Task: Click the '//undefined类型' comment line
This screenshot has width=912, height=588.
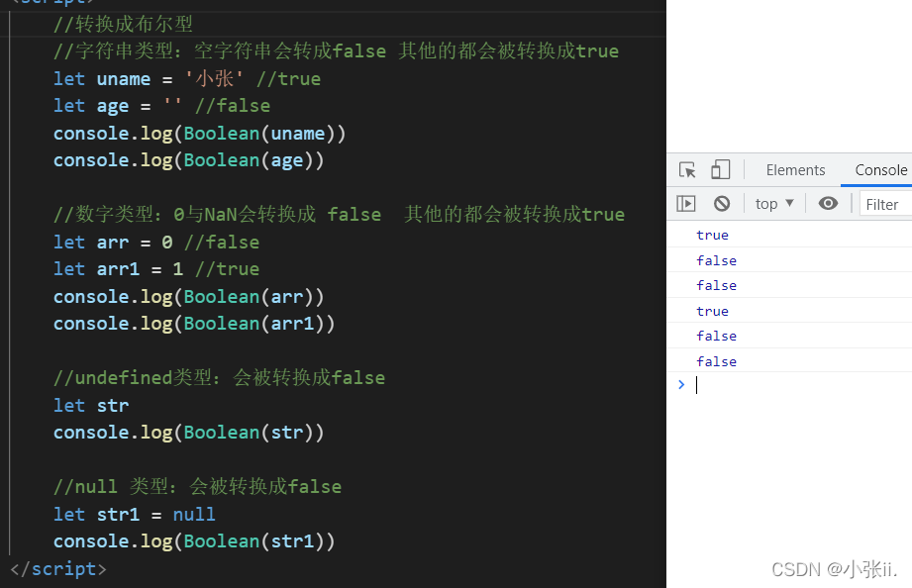Action: [x=219, y=377]
